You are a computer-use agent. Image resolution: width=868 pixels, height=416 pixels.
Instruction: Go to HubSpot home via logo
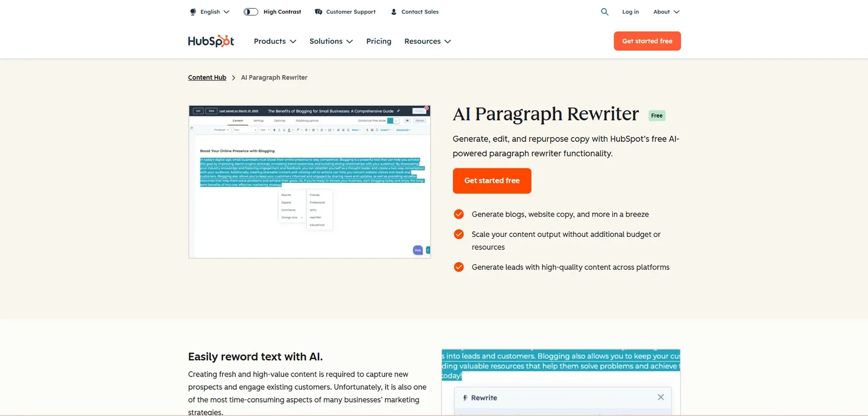pyautogui.click(x=211, y=41)
